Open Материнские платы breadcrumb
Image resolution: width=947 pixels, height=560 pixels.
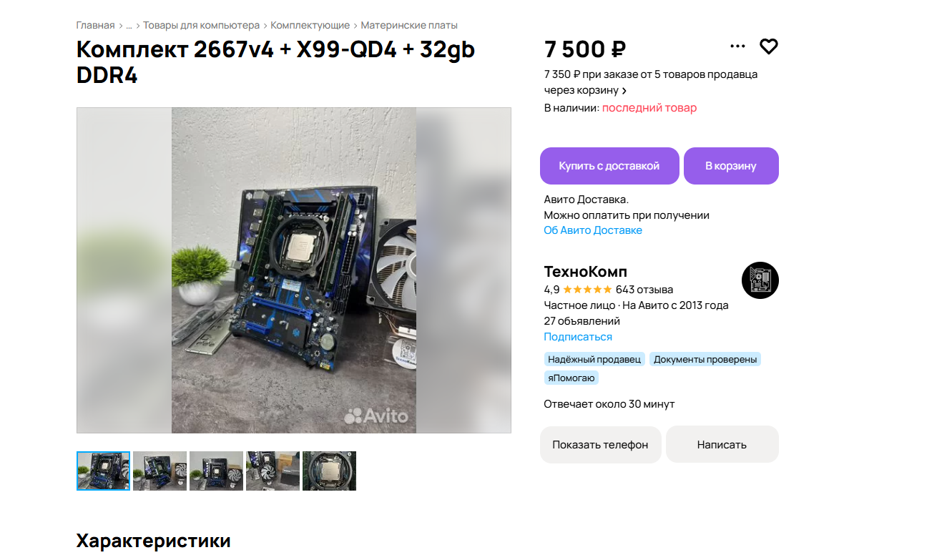tap(409, 26)
